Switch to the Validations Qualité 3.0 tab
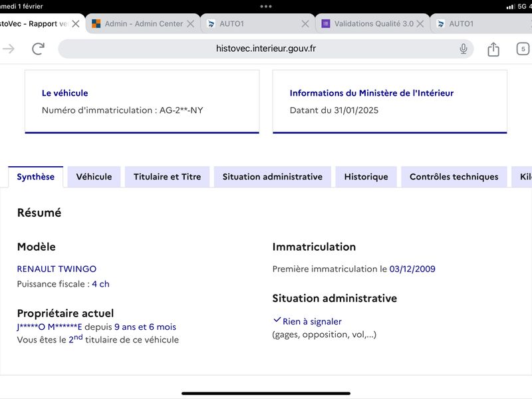The image size is (532, 399). click(x=374, y=24)
